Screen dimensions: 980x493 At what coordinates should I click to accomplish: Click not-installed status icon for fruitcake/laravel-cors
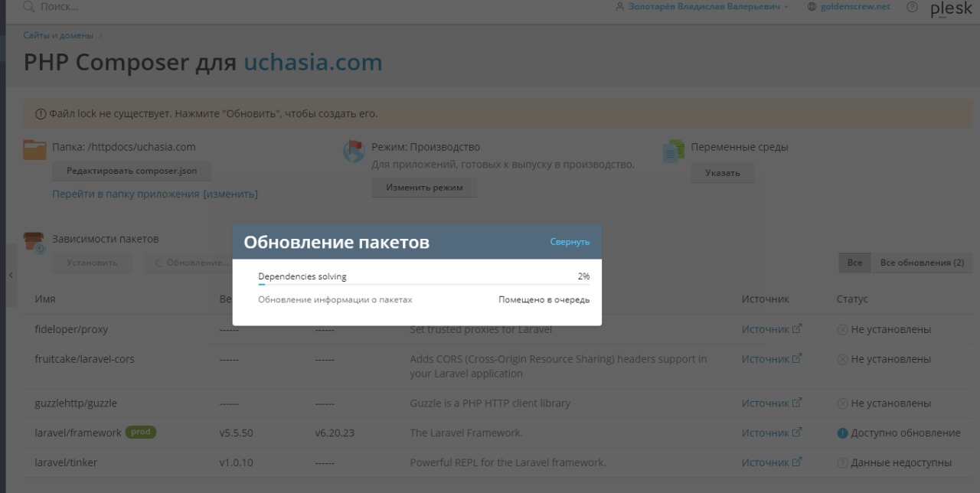(x=842, y=359)
